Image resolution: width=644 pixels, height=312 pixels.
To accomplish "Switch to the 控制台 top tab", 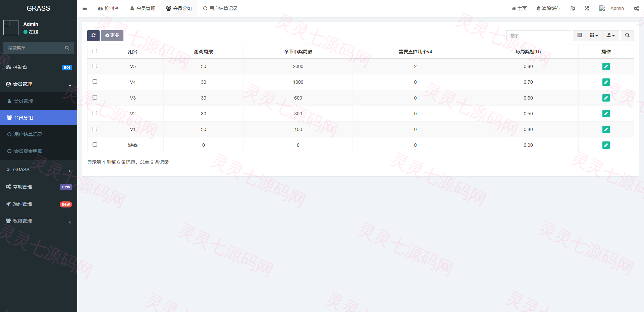I will coord(108,8).
